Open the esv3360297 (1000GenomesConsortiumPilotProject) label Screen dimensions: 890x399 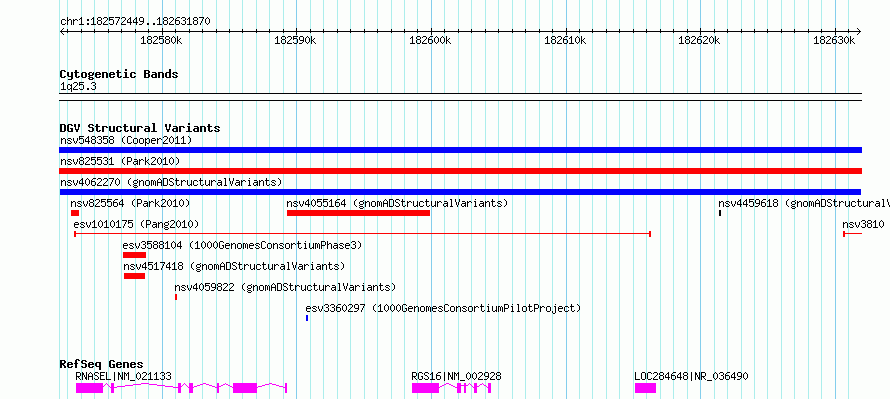pyautogui.click(x=443, y=308)
